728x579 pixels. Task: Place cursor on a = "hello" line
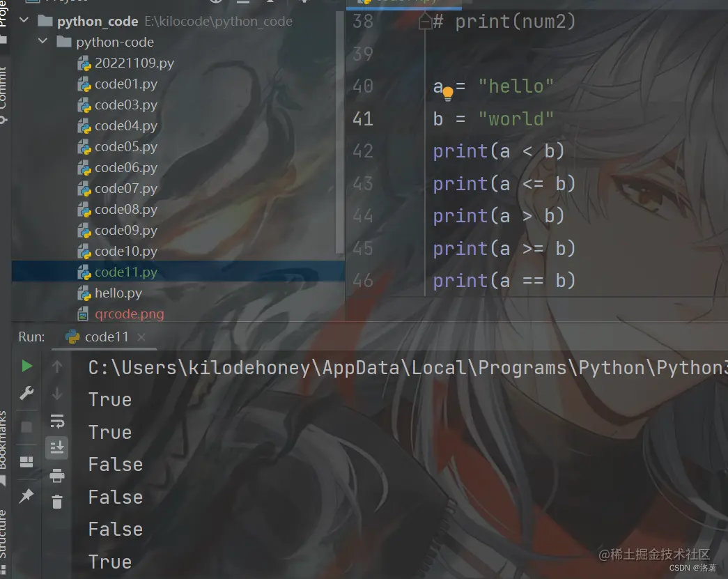click(493, 86)
